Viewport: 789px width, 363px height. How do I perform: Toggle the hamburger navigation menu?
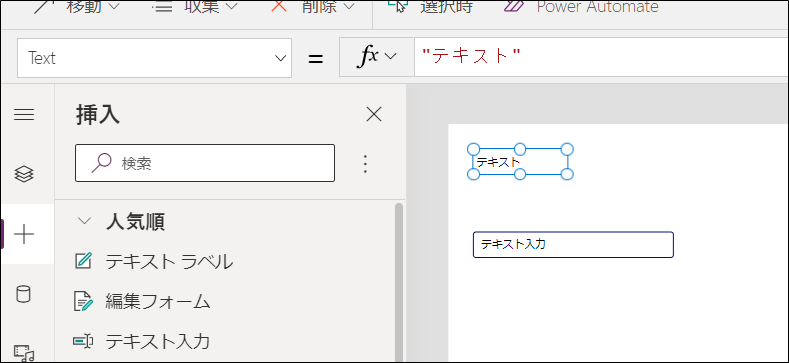point(24,115)
